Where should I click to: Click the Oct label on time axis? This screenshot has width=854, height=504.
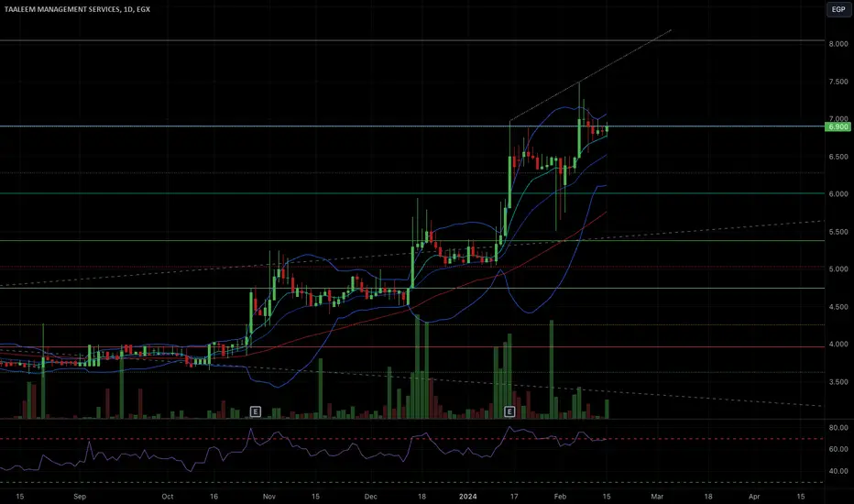(x=167, y=497)
